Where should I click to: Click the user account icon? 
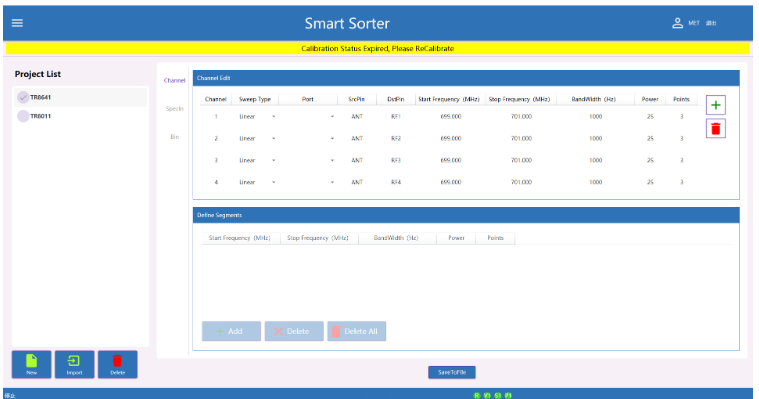(677, 23)
